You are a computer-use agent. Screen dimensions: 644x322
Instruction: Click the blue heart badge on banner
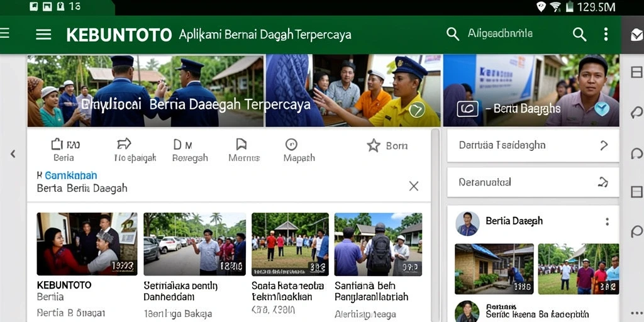coord(602,109)
